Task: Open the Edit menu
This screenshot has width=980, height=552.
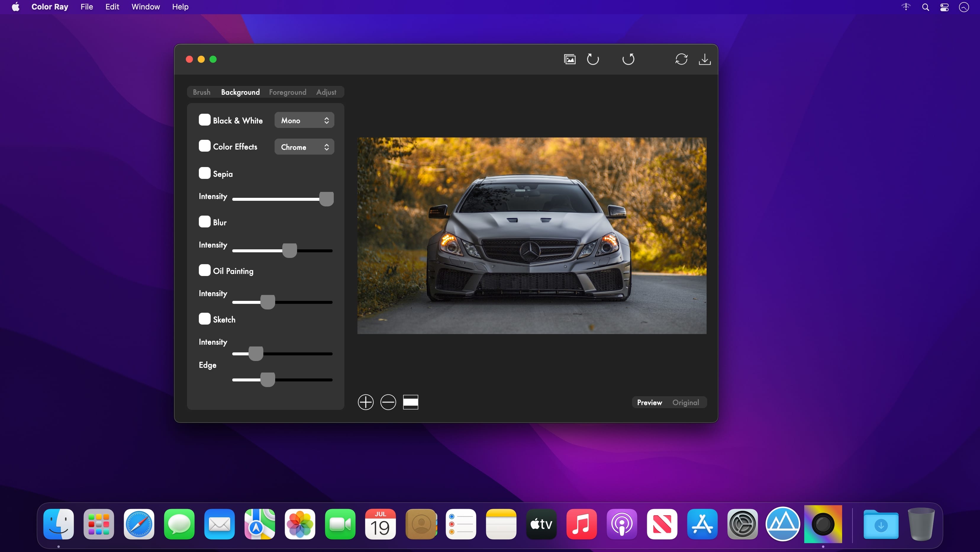Action: click(112, 7)
